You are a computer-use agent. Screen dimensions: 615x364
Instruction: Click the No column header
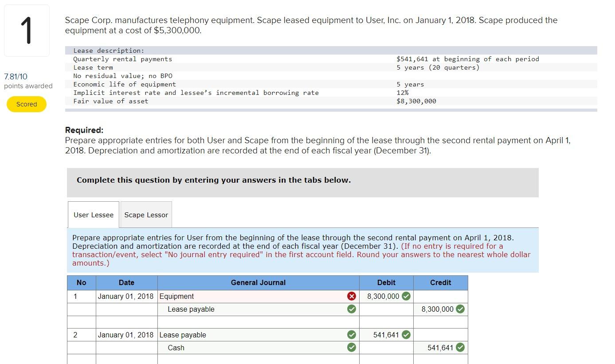point(82,282)
